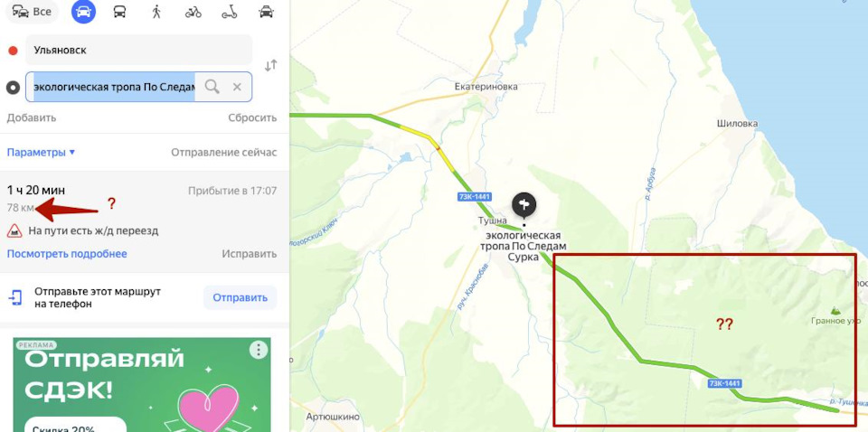Switch to the walking route icon
The width and height of the screenshot is (868, 432).
coord(156,12)
